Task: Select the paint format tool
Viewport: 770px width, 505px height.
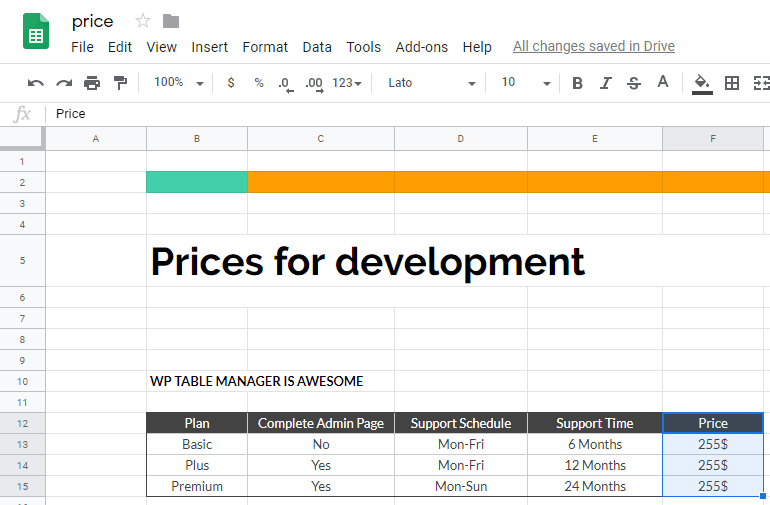Action: coord(120,83)
